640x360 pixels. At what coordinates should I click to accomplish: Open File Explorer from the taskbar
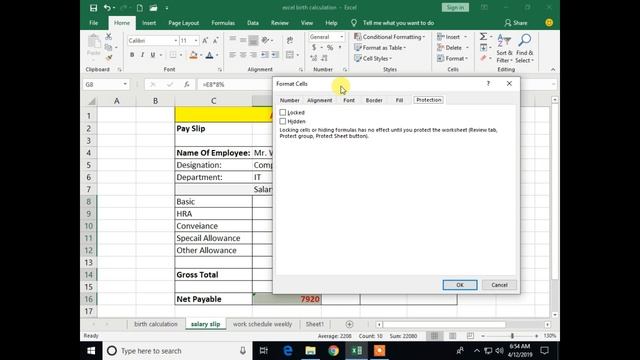[x=311, y=351]
